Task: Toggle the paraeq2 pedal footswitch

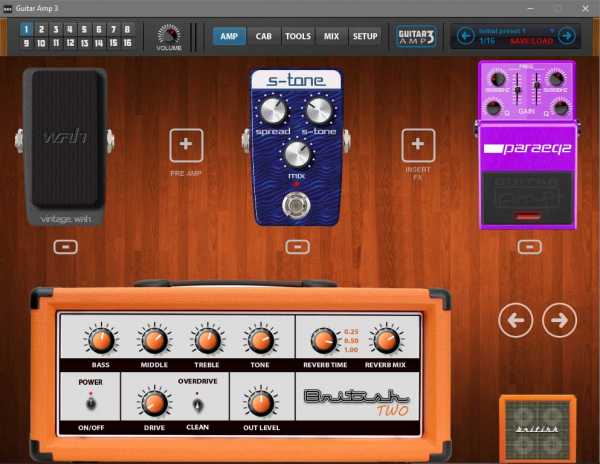Action: 528,199
